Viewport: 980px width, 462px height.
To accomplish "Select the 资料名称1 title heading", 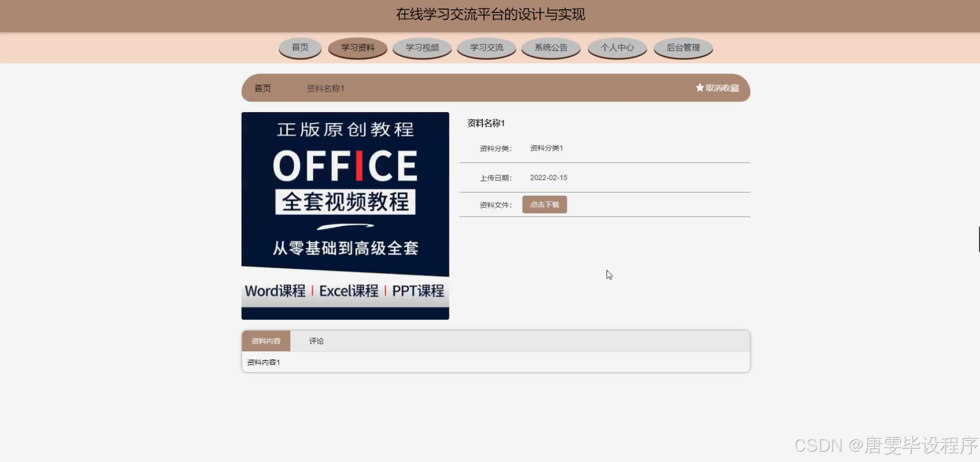I will (486, 123).
